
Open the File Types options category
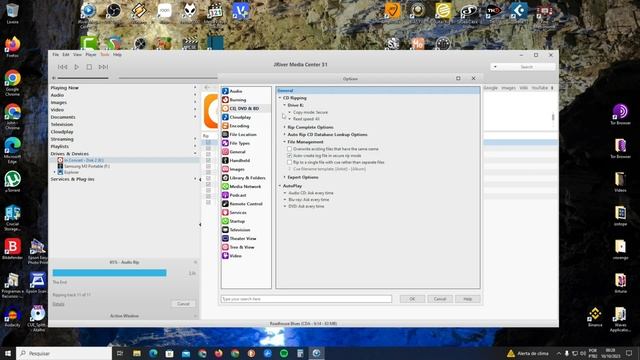point(240,143)
